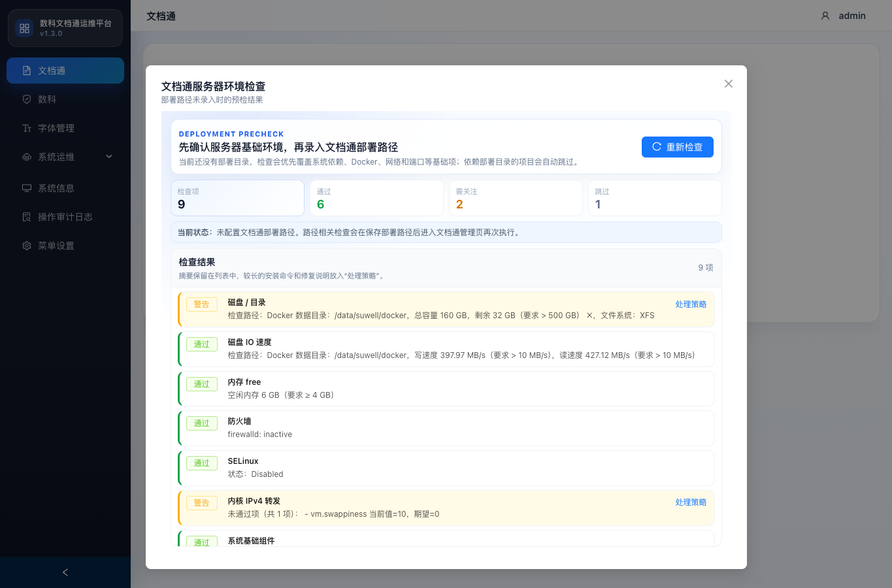Click the 数科 shield icon
Image resolution: width=892 pixels, height=588 pixels.
tap(27, 99)
